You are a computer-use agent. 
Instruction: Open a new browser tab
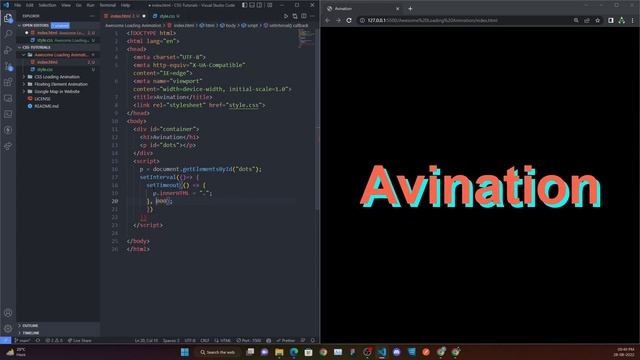[x=410, y=9]
